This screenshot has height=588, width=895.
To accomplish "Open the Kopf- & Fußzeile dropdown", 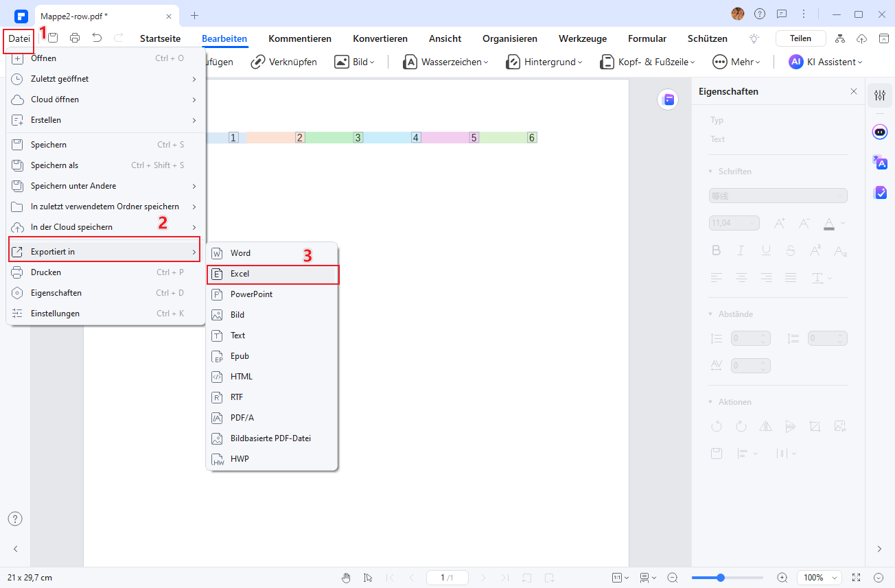I will 647,62.
